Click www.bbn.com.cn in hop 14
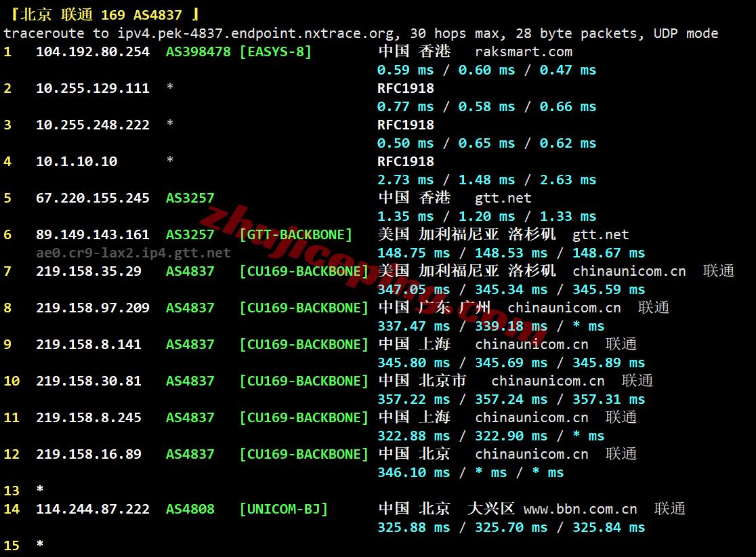The image size is (756, 557). click(580, 510)
